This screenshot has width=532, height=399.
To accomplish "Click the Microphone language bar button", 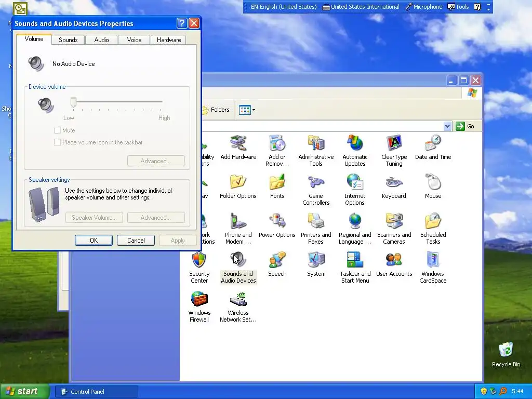I will click(424, 7).
